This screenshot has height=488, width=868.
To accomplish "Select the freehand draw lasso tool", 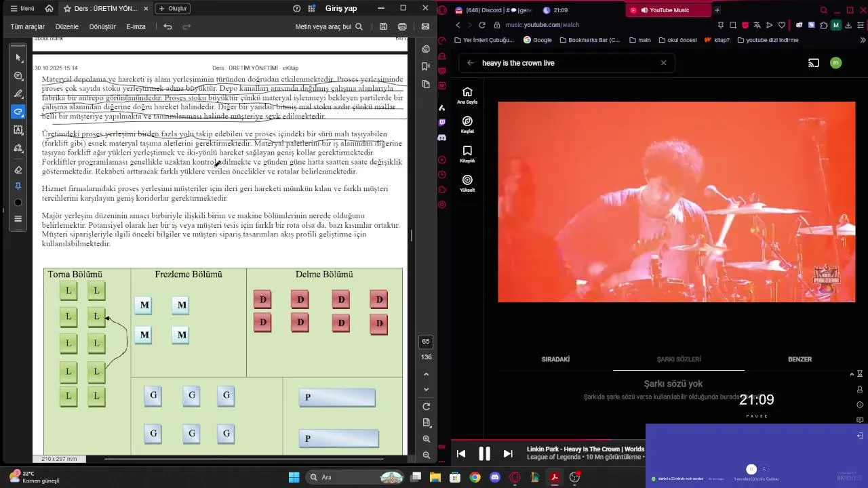I will 18,112.
